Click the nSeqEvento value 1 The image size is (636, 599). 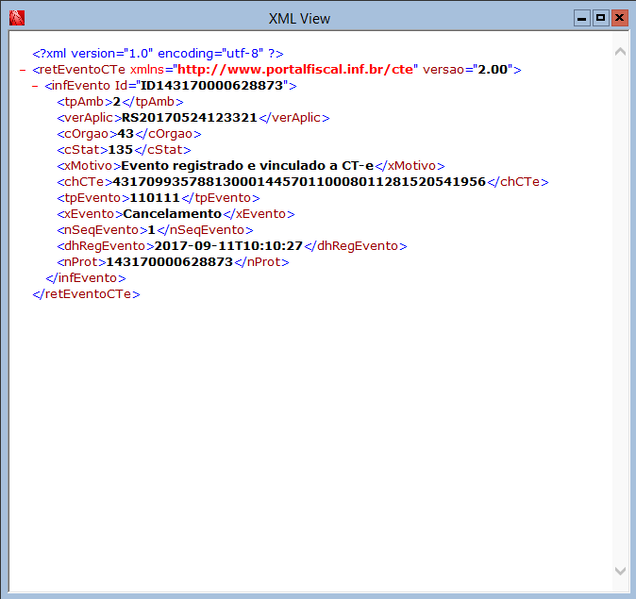coord(151,230)
